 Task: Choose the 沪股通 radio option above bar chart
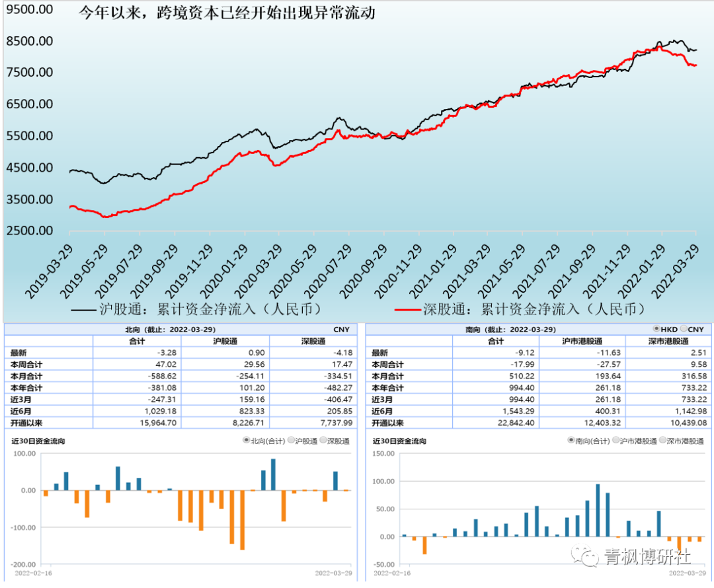point(291,441)
